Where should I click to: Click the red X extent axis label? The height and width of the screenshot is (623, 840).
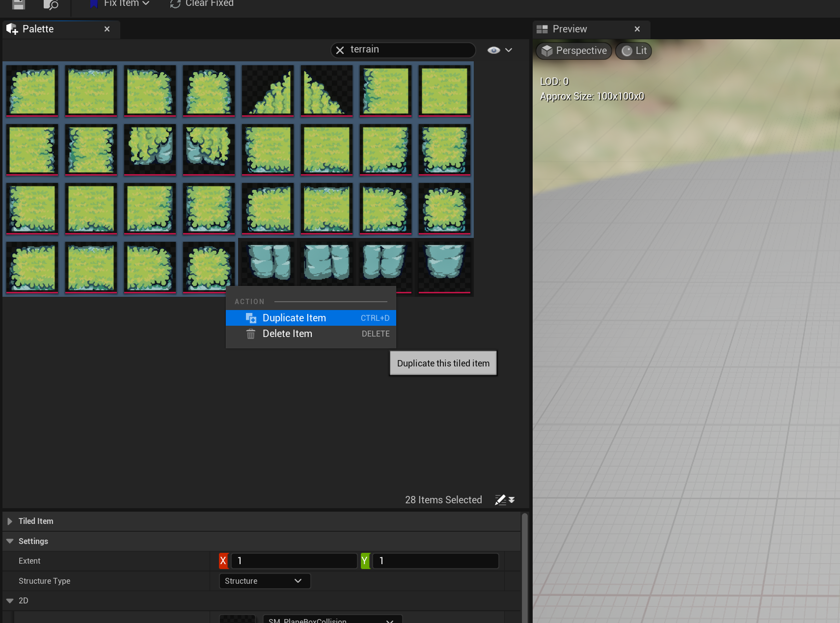click(x=223, y=561)
